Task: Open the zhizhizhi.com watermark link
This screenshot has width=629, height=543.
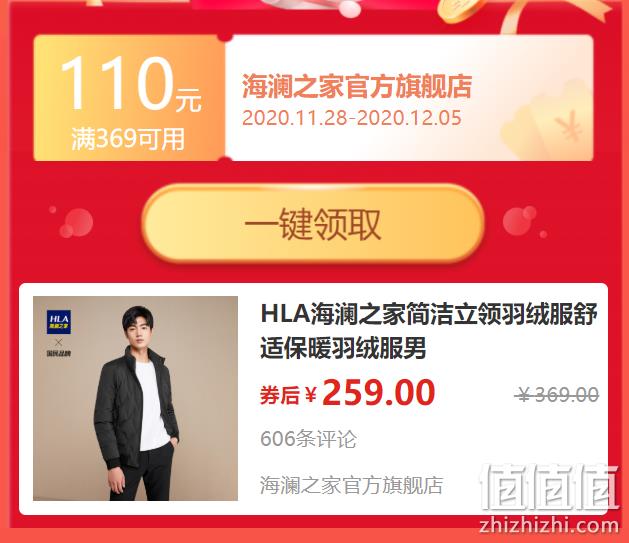Action: click(549, 525)
